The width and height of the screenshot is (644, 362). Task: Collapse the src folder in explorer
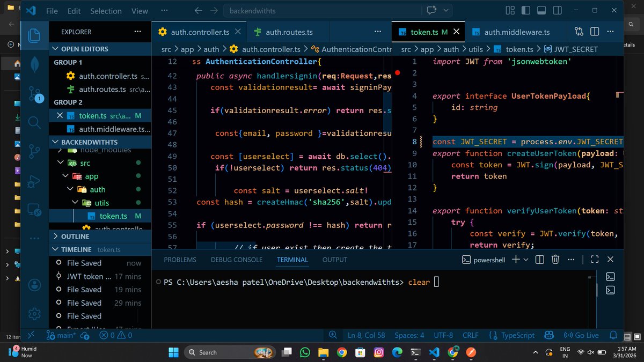pos(61,163)
